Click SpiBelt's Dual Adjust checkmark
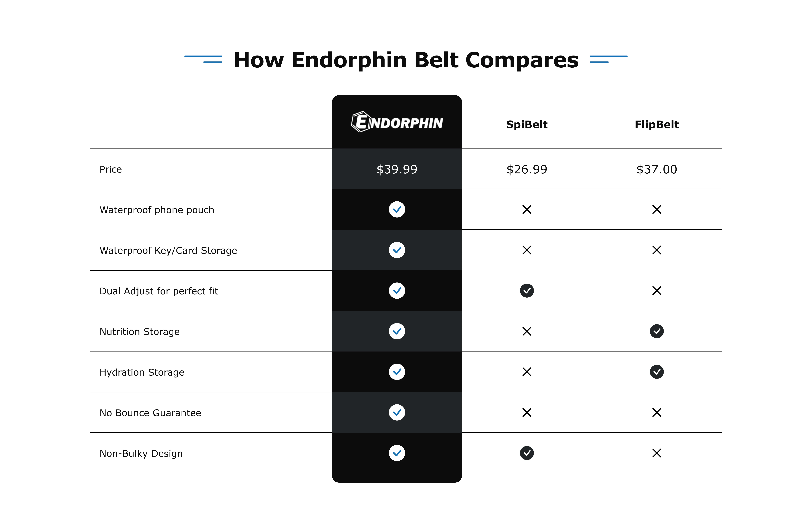The height and width of the screenshot is (529, 812). [x=527, y=290]
